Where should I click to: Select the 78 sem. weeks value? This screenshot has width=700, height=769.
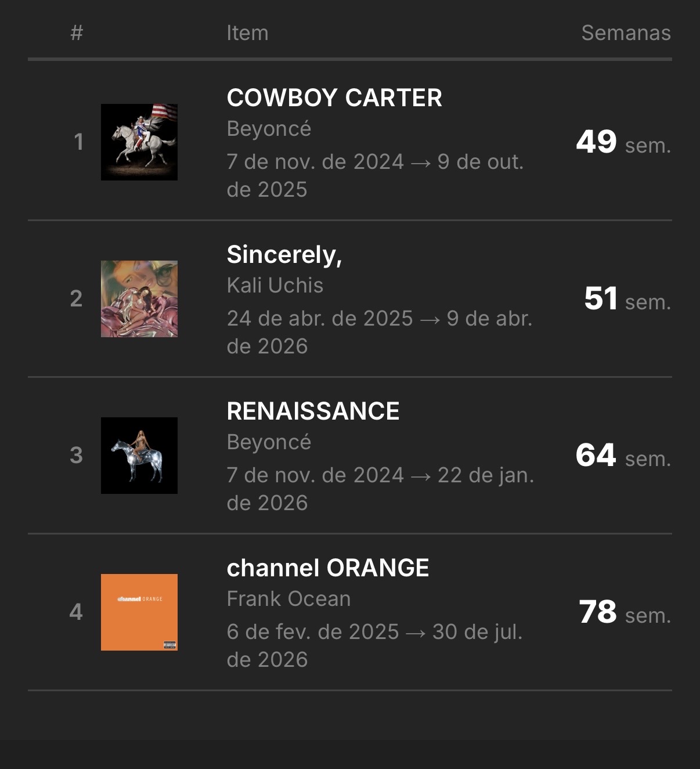pos(625,612)
